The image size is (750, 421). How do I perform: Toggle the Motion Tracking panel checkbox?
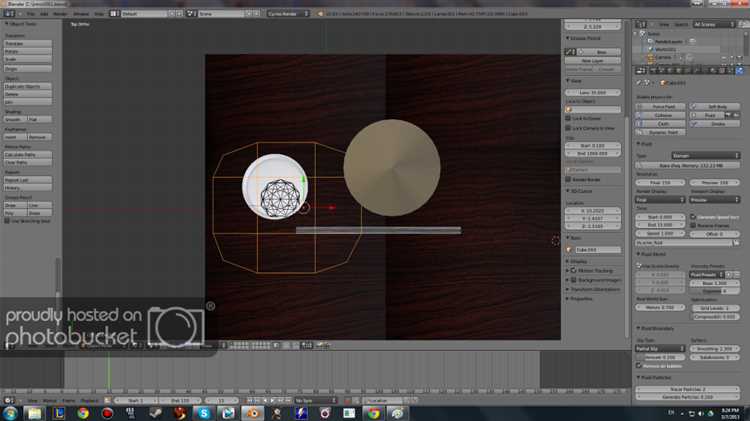point(573,270)
